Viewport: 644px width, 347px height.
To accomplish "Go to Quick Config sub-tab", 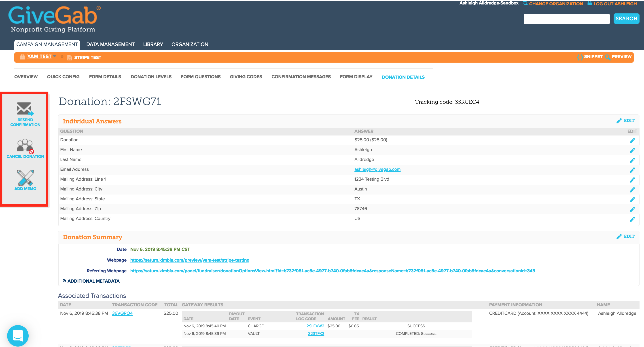I will click(x=63, y=77).
